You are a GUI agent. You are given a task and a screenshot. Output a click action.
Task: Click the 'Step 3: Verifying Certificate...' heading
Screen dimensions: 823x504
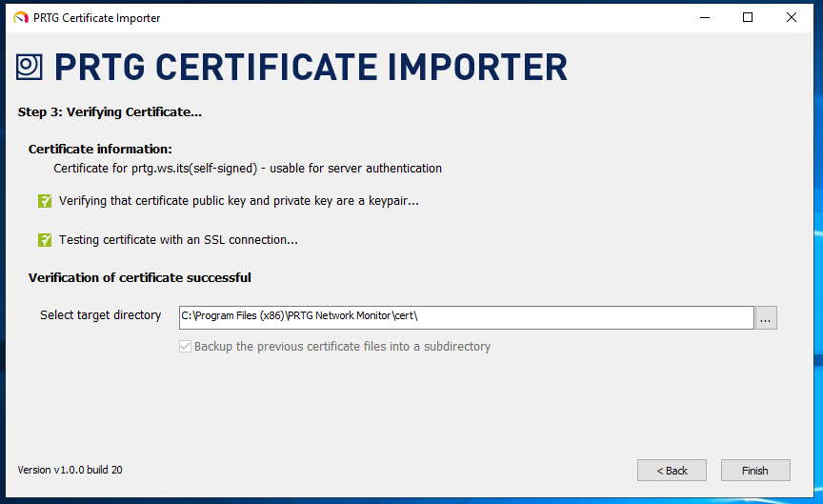click(110, 112)
